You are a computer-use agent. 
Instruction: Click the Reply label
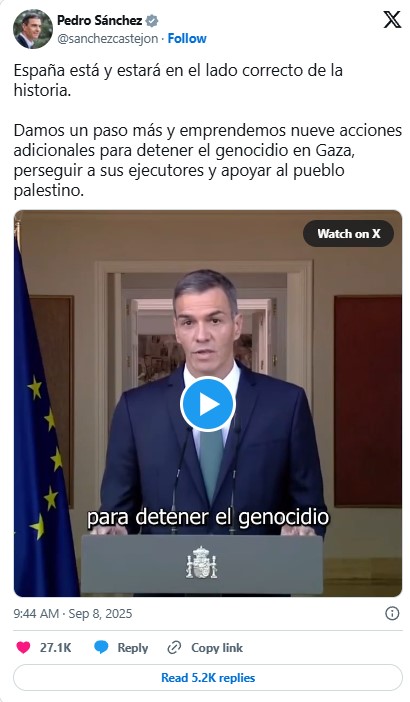(132, 648)
